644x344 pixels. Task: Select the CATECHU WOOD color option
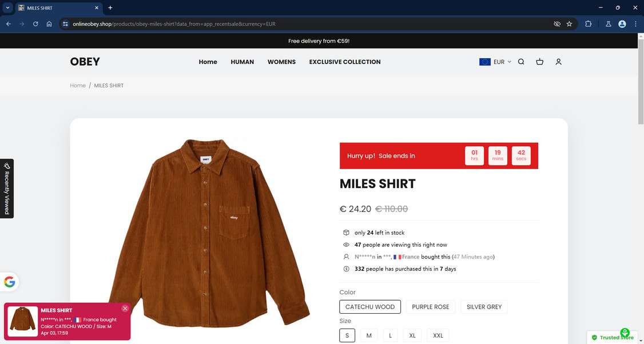pyautogui.click(x=370, y=307)
